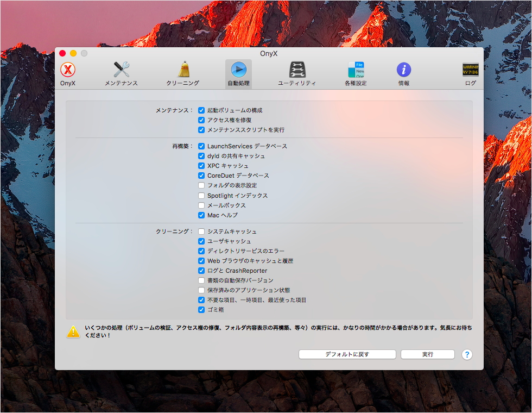Disable ユーザキャッシュ cleaning
Viewport: 532px width, 413px height.
point(201,241)
